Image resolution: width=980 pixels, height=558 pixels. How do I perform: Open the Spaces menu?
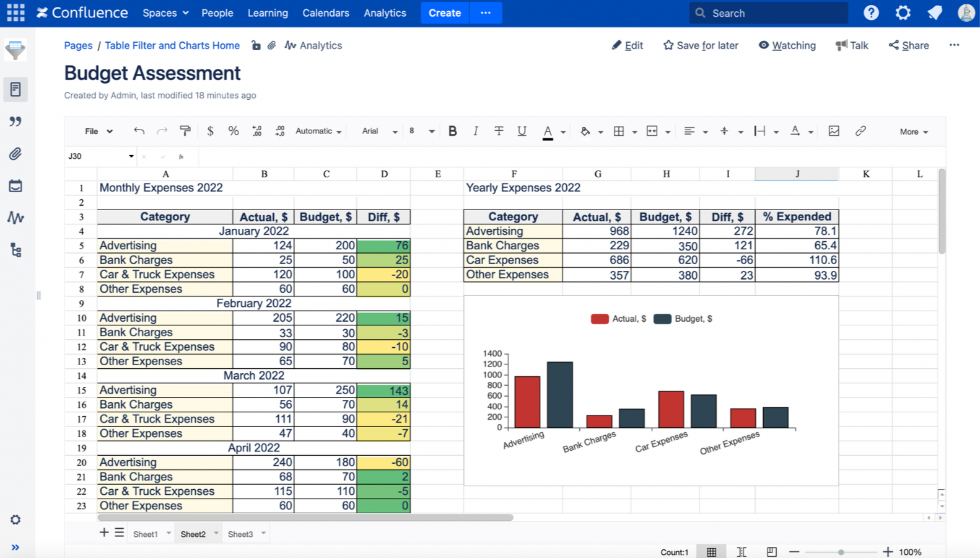coord(165,13)
